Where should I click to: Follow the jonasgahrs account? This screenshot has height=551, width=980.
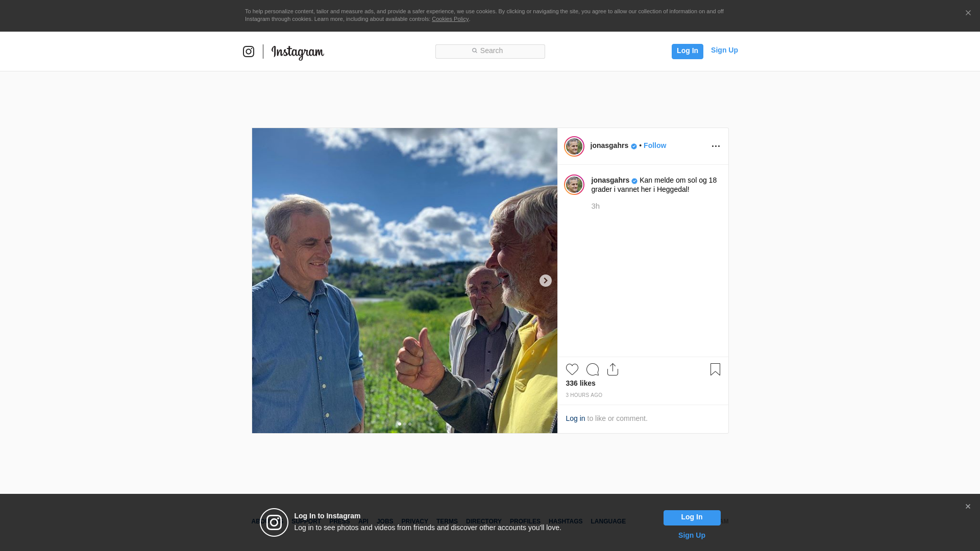pyautogui.click(x=654, y=145)
